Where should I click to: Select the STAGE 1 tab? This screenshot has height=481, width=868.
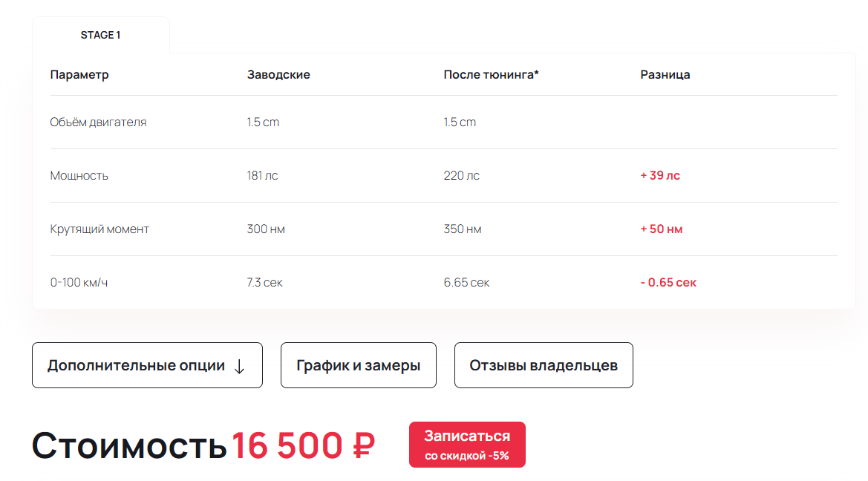click(101, 35)
